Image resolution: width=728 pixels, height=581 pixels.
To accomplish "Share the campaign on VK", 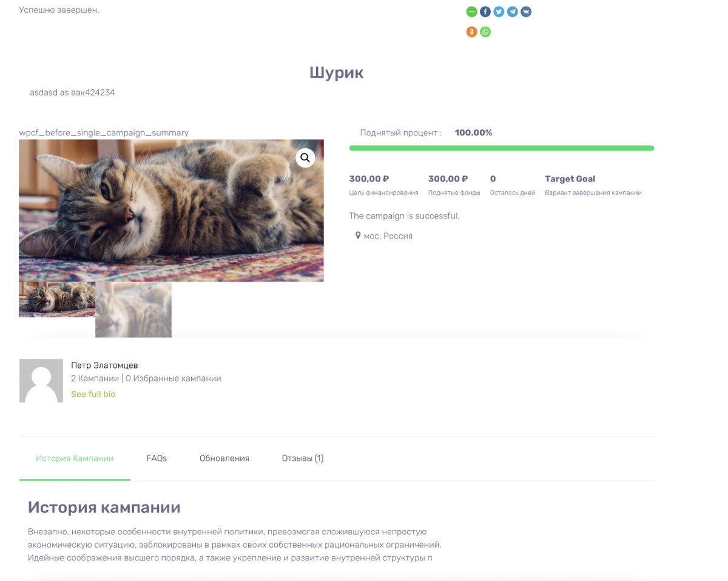I will 526,12.
